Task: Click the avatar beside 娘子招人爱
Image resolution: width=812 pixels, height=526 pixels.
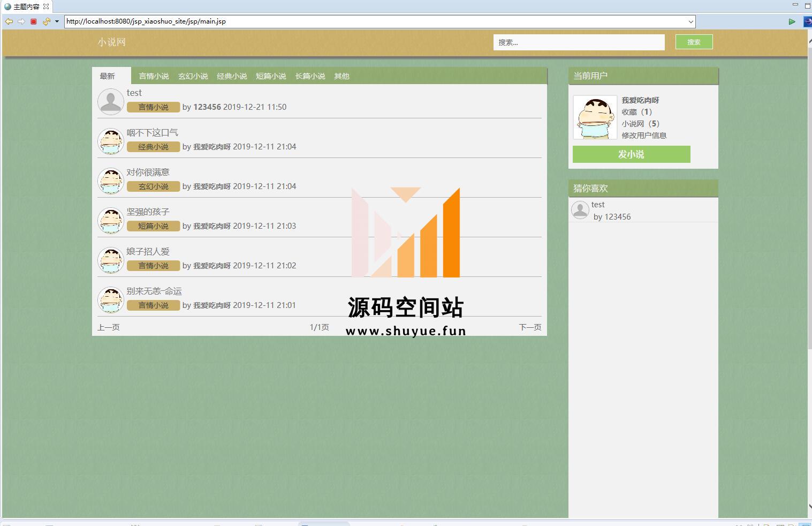Action: click(x=111, y=260)
